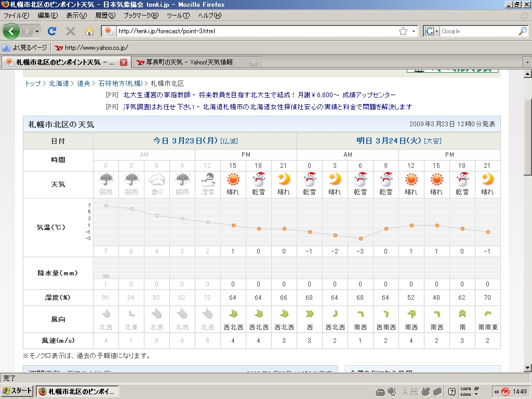Open the 編集(E) menu
The image size is (532, 399).
[x=47, y=15]
